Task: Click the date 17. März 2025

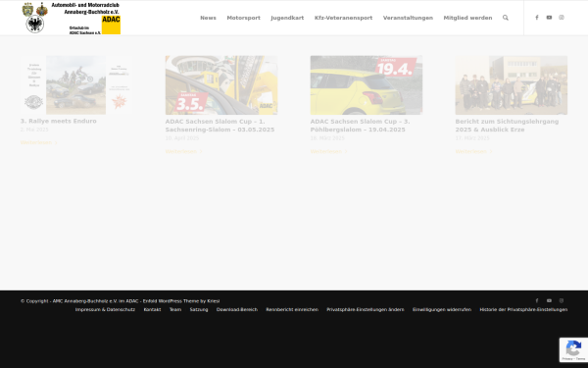Action: click(x=472, y=138)
